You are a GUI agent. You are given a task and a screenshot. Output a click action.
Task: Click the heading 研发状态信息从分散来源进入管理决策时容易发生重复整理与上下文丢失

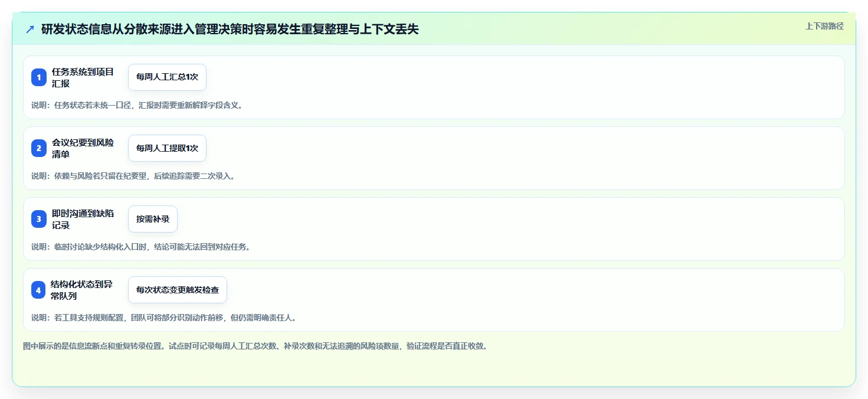(x=230, y=29)
